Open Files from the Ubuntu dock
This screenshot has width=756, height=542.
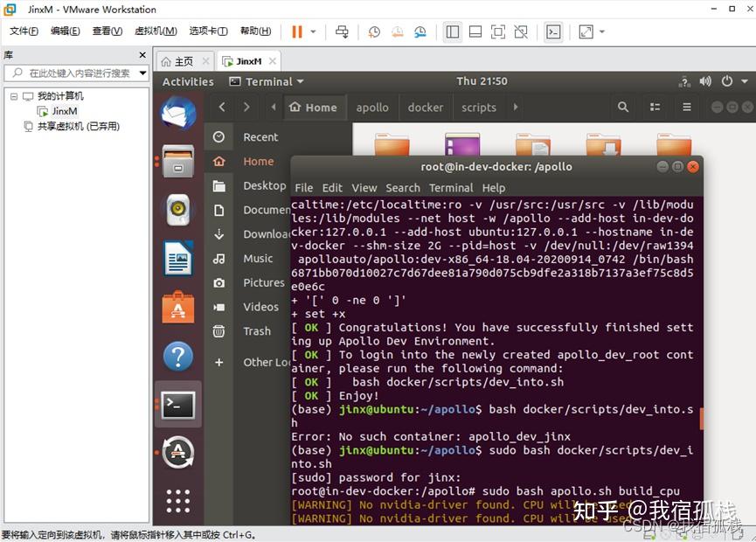tap(178, 161)
